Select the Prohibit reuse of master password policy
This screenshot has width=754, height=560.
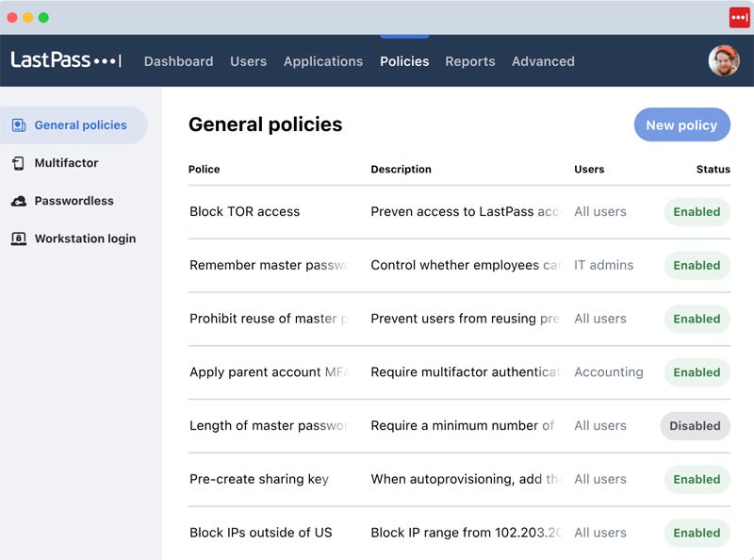click(269, 319)
